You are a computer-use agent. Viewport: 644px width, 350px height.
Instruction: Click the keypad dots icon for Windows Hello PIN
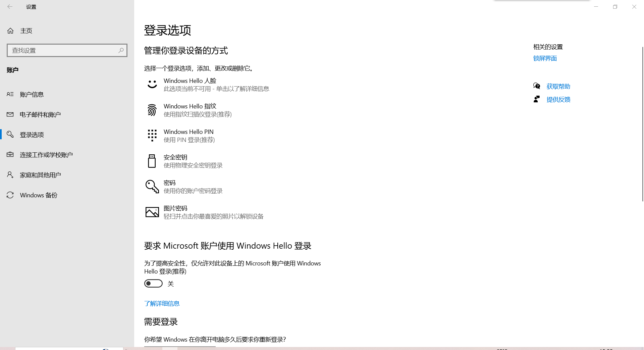pyautogui.click(x=152, y=136)
